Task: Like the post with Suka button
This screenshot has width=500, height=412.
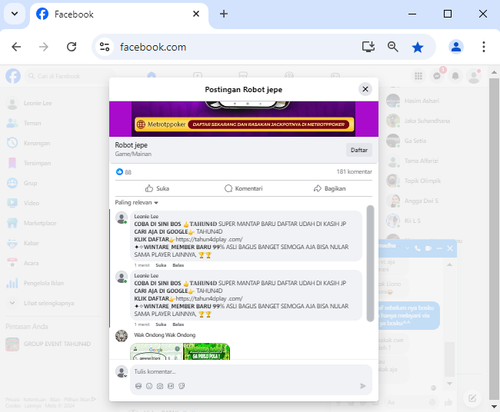Action: click(x=157, y=189)
